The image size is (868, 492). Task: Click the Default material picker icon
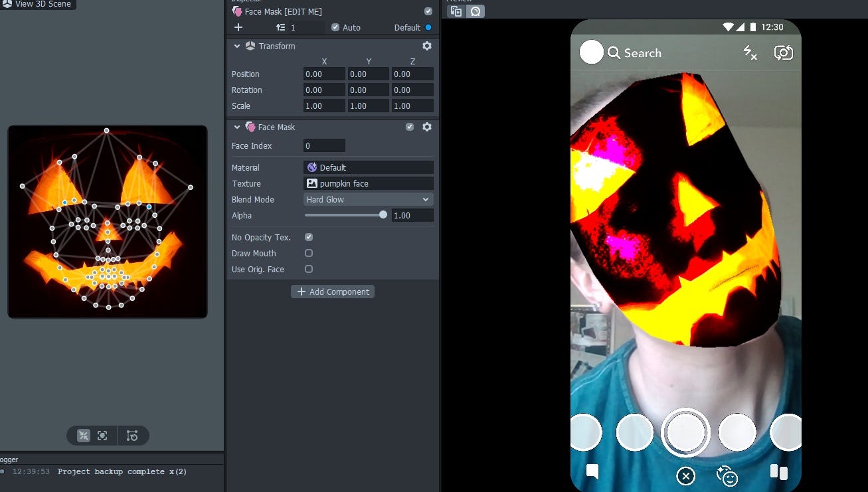pos(312,167)
